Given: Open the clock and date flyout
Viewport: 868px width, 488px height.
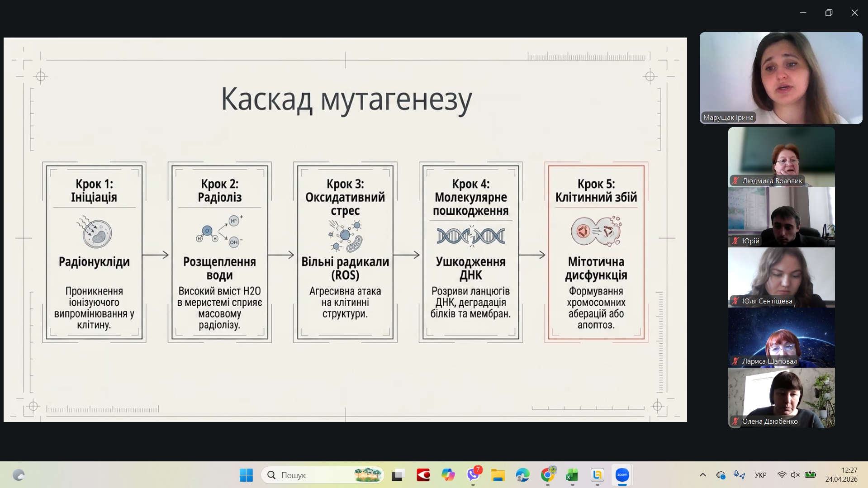Looking at the screenshot, I should 841,475.
